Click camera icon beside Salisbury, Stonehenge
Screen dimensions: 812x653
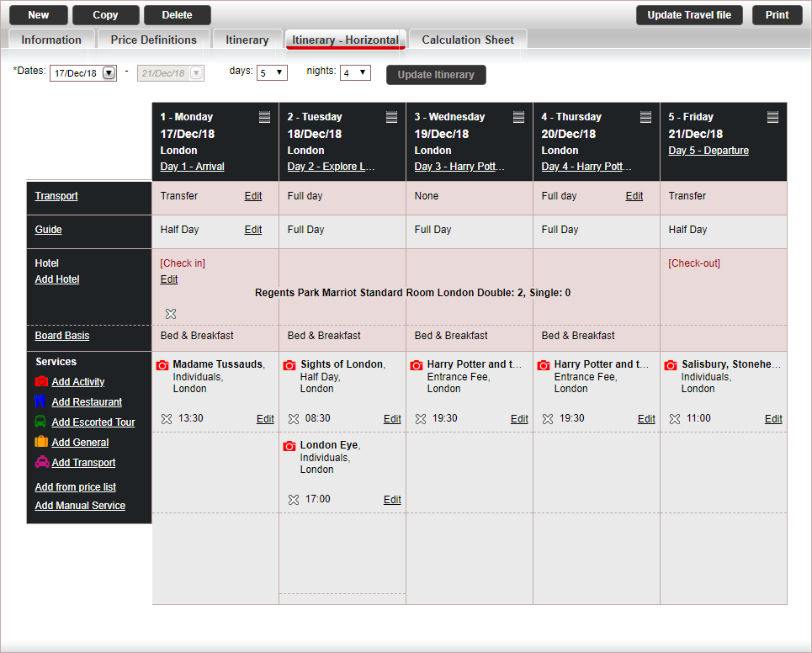[x=671, y=365]
